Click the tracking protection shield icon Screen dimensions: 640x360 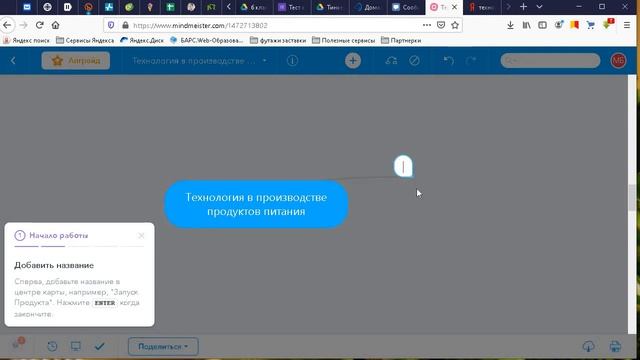coord(111,25)
